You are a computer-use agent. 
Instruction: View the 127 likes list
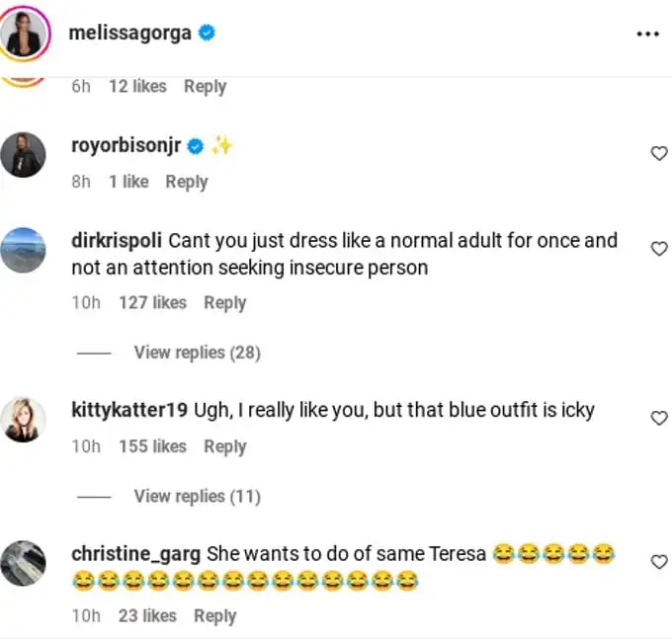(x=152, y=303)
